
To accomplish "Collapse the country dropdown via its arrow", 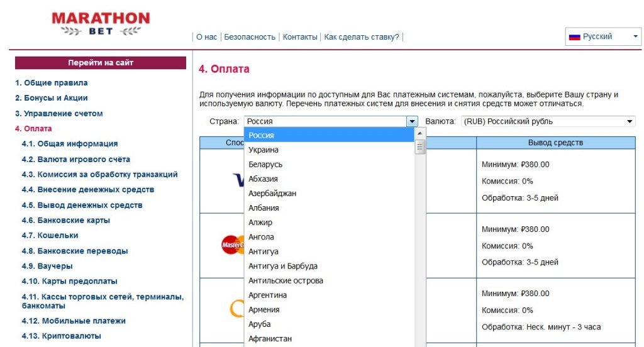I will coord(412,121).
